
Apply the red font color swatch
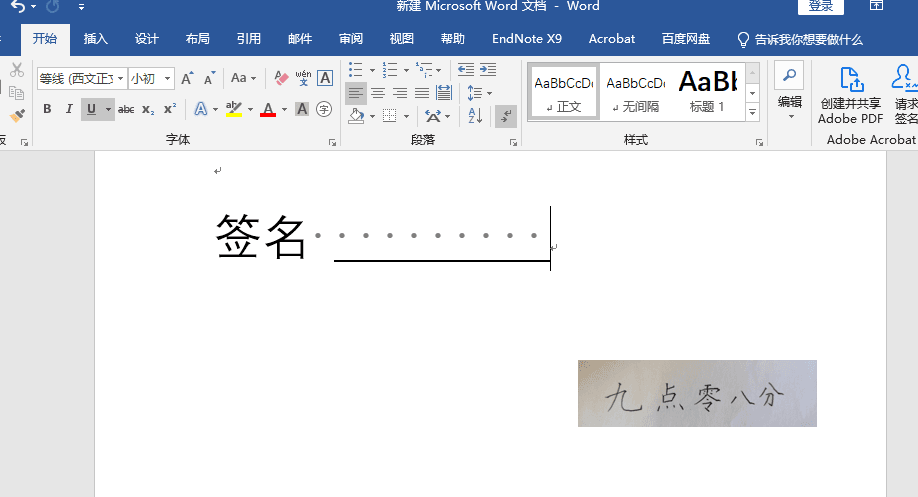267,109
